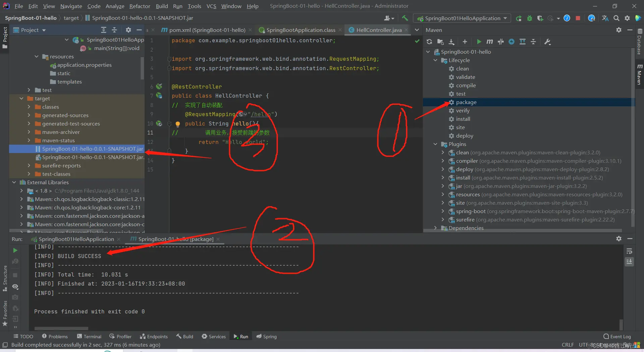The width and height of the screenshot is (644, 352).
Task: Reload all Maven projects
Action: [x=429, y=42]
